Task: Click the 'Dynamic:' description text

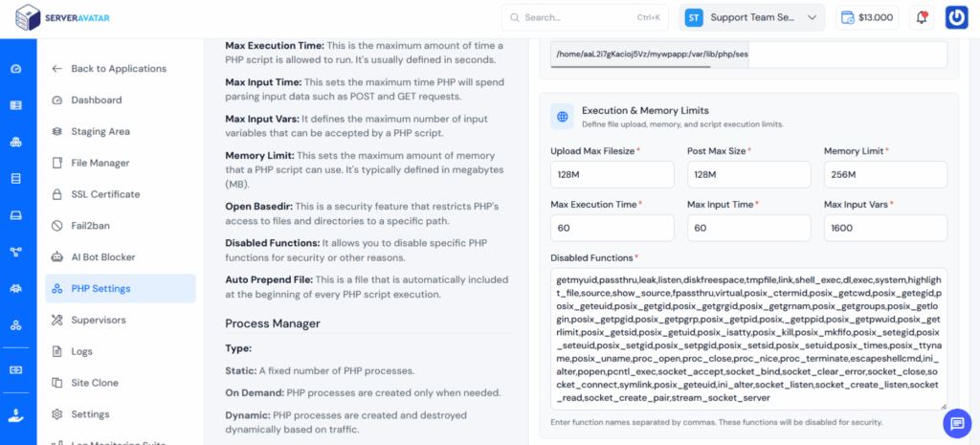Action: pos(345,422)
